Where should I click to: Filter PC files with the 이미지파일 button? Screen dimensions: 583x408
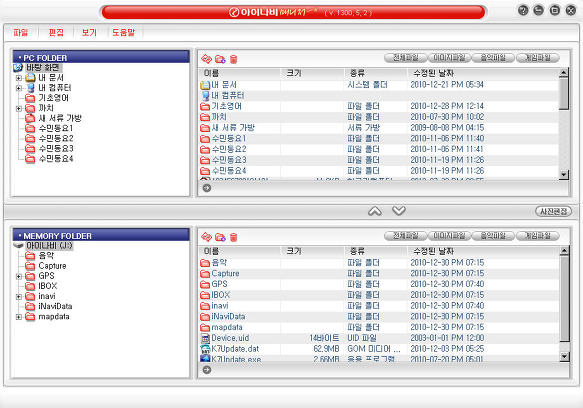449,58
